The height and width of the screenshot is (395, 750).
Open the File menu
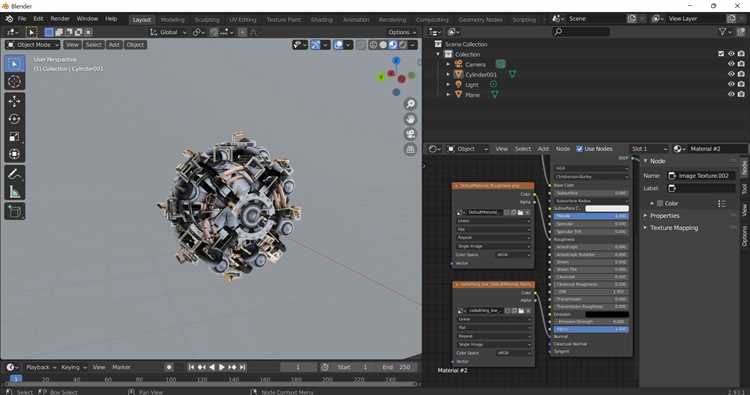coord(22,19)
